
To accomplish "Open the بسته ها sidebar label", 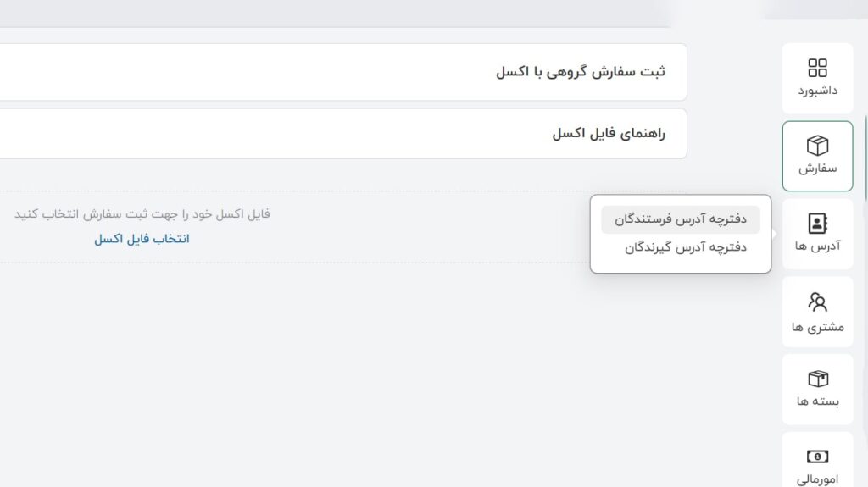I will pos(817,401).
